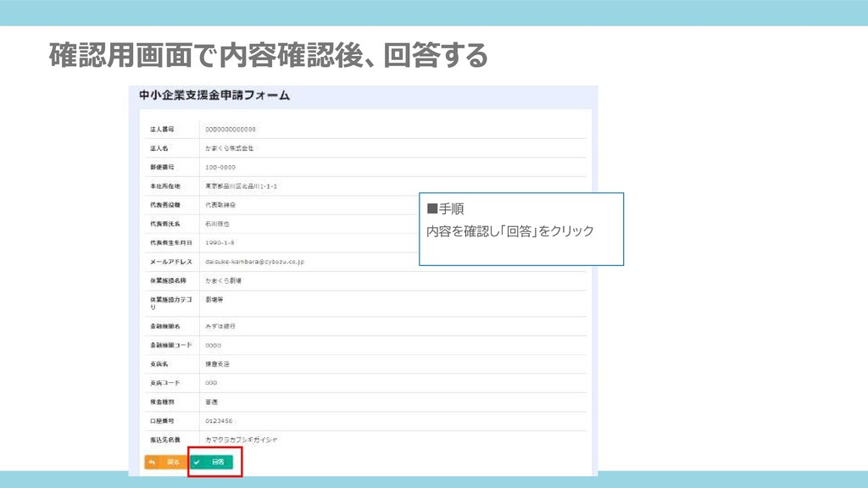Click the 口座番号 row label

click(162, 421)
